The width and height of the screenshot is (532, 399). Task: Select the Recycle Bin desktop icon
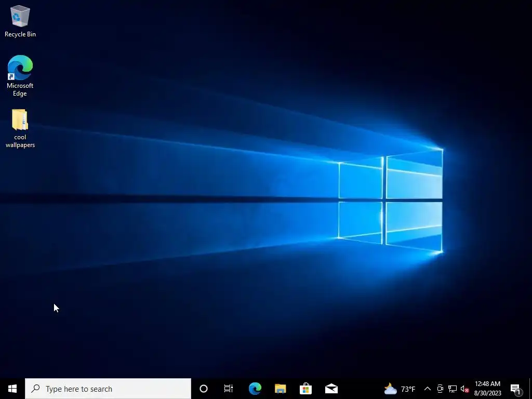pyautogui.click(x=20, y=21)
